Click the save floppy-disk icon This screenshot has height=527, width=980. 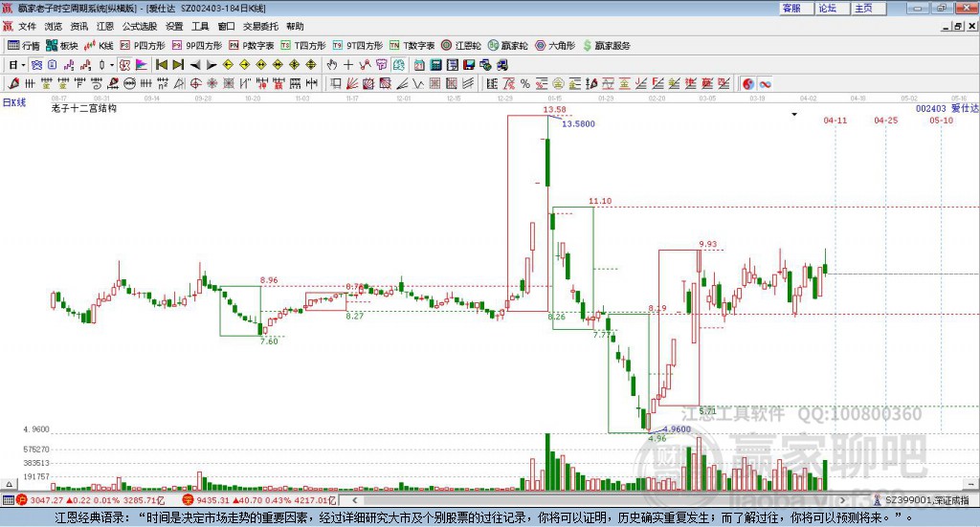pos(469,65)
